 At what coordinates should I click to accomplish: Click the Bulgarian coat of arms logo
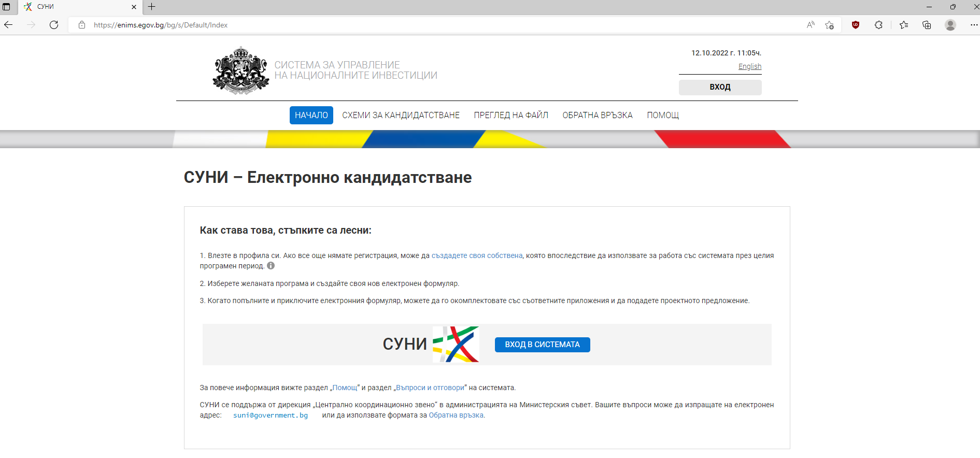pyautogui.click(x=240, y=70)
